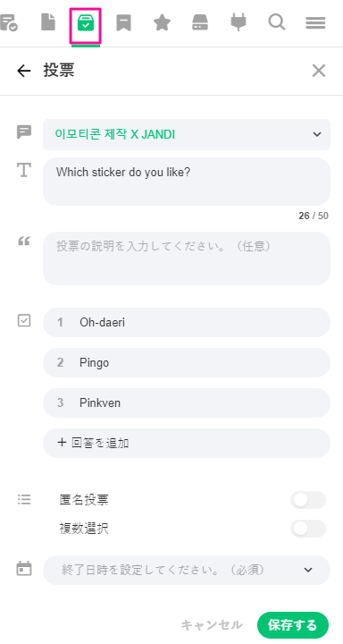343x644 pixels.
Task: Enable the 匿名投票 toggle
Action: click(x=307, y=500)
